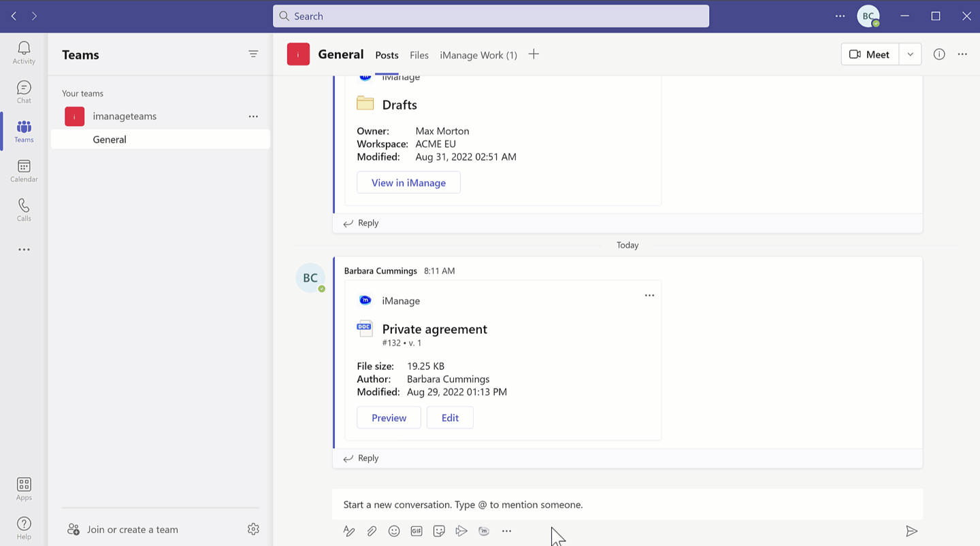The image size is (980, 546).
Task: Open the Sticker picker
Action: click(x=439, y=531)
